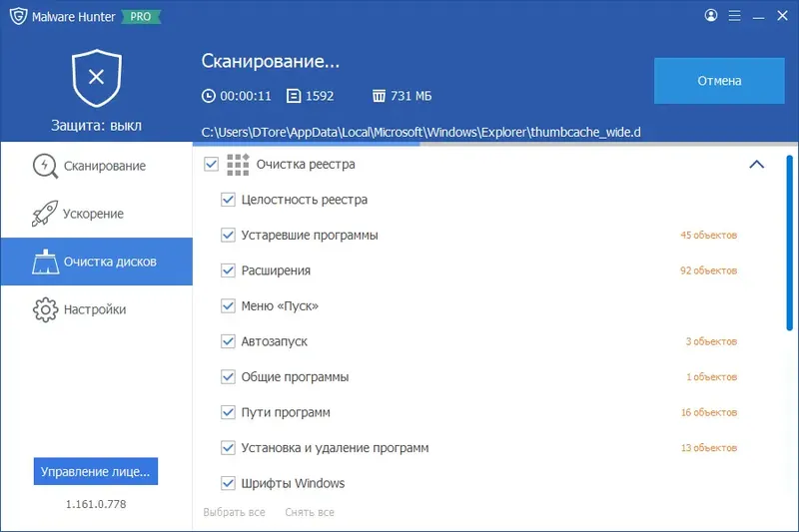The height and width of the screenshot is (532, 799).
Task: Click the elapsed time clock icon
Action: click(208, 96)
